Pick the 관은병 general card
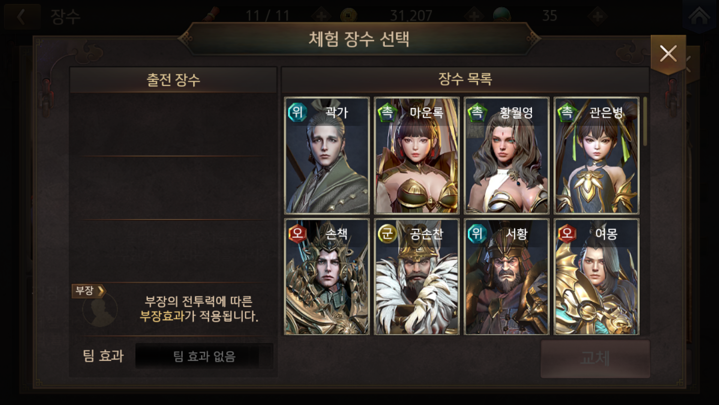 596,155
